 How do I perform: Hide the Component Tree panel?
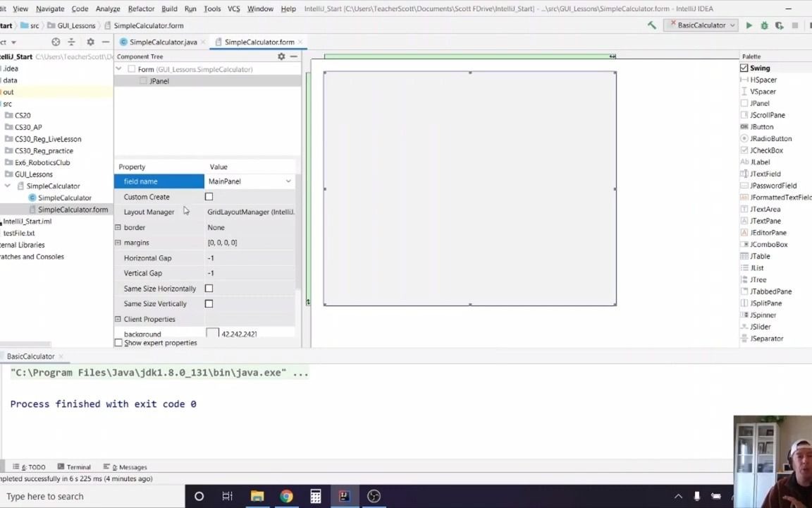pos(294,56)
